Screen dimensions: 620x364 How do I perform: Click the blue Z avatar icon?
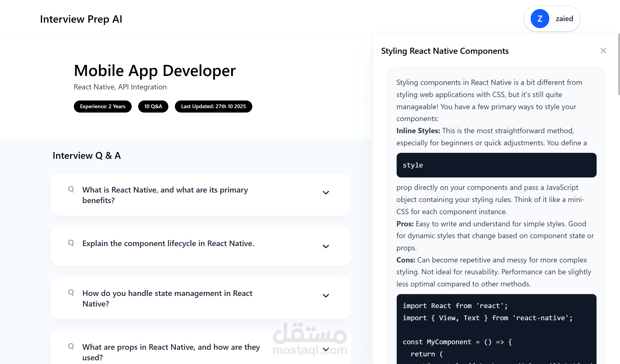point(540,19)
